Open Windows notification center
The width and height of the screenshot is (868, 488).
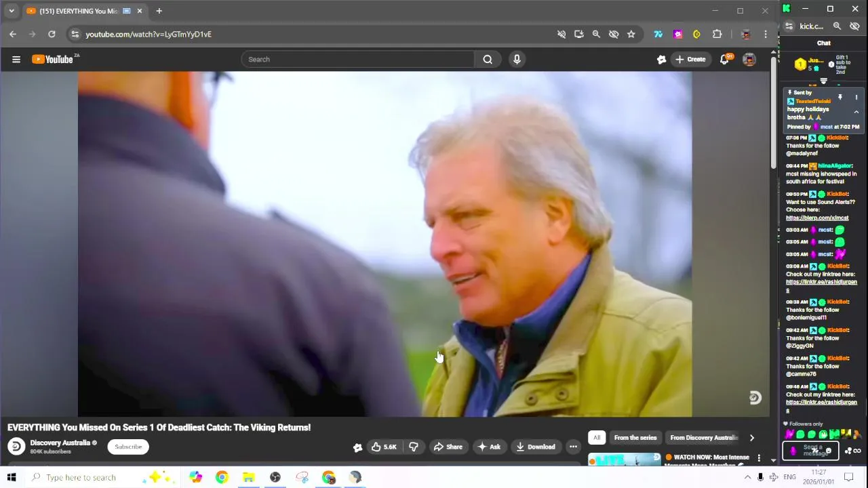point(848,477)
